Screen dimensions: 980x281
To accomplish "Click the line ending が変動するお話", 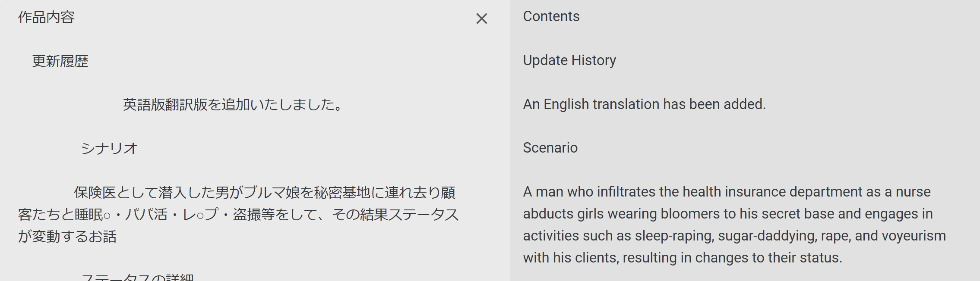I will [x=67, y=236].
